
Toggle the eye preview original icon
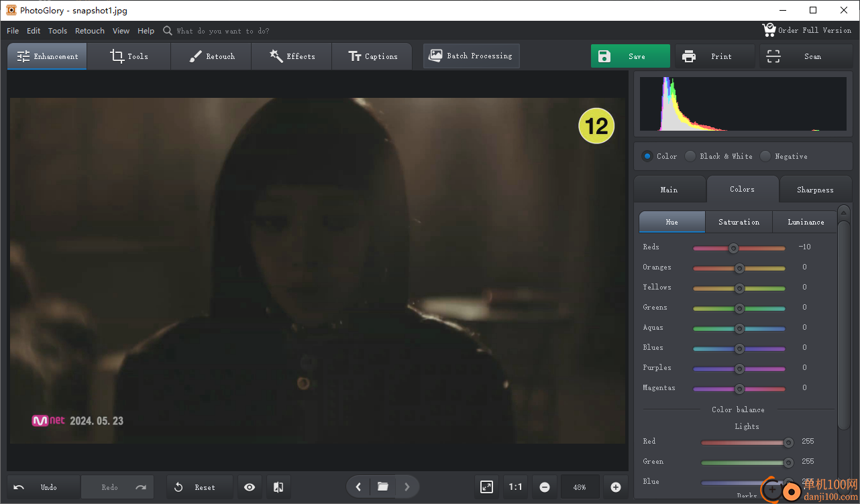[x=250, y=487]
